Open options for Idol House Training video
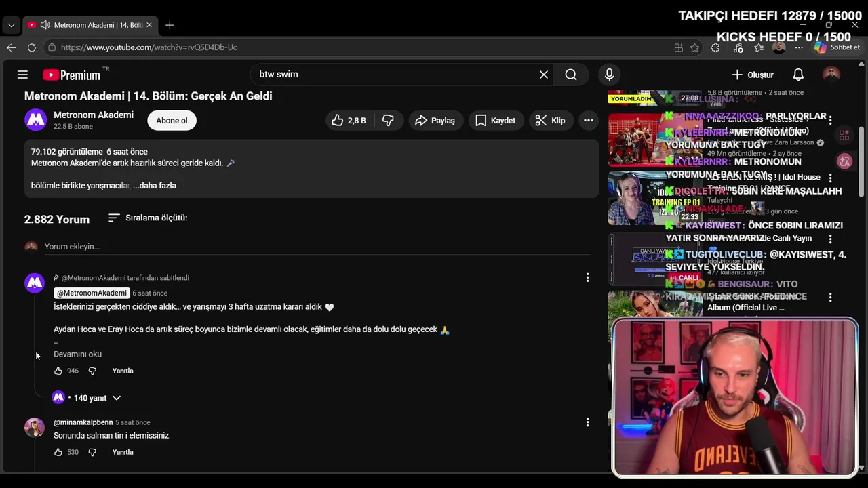This screenshot has width=868, height=488. pyautogui.click(x=830, y=178)
